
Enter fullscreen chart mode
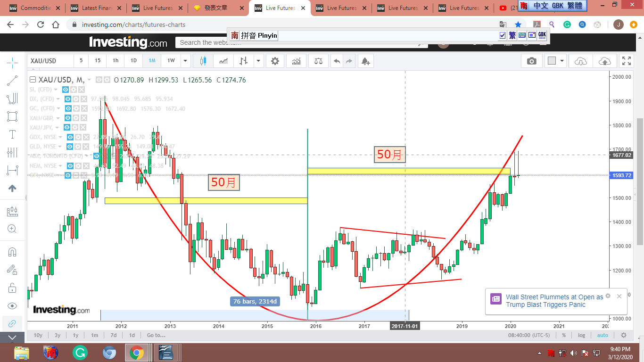pos(627,61)
